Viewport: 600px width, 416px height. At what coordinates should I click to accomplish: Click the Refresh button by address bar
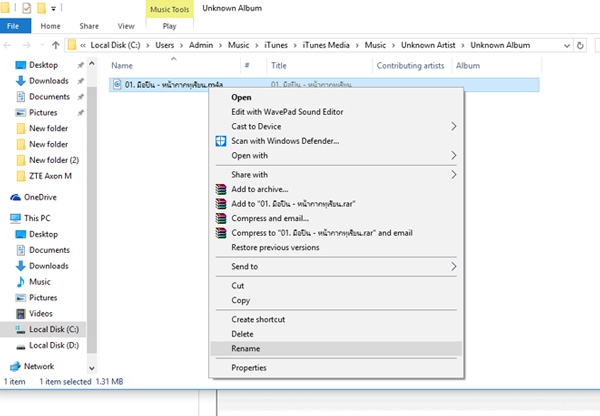click(x=580, y=46)
